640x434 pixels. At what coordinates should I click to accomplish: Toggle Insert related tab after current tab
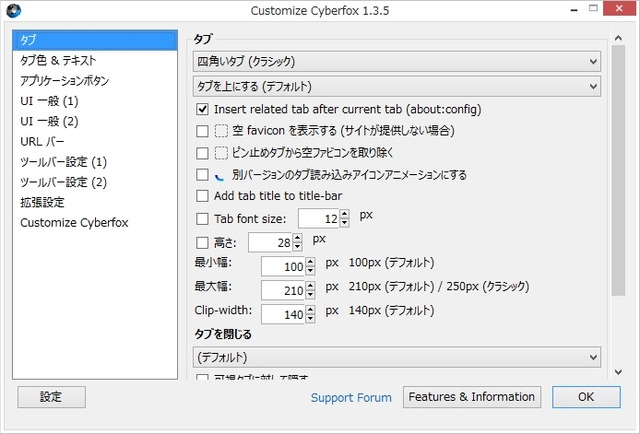[202, 109]
